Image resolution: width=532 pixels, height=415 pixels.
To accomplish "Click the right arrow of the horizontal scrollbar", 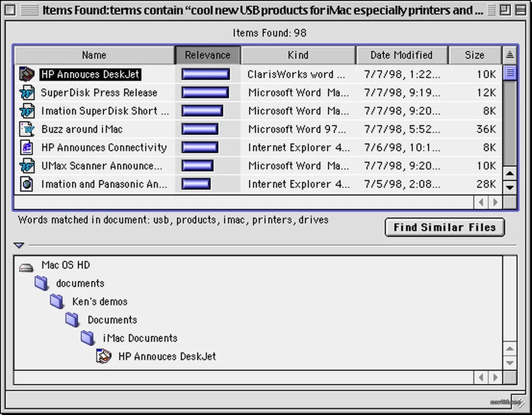I will 495,202.
